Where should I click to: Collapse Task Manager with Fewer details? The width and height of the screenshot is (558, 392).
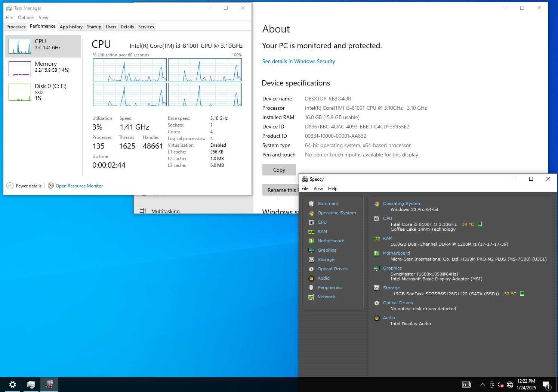pos(24,186)
